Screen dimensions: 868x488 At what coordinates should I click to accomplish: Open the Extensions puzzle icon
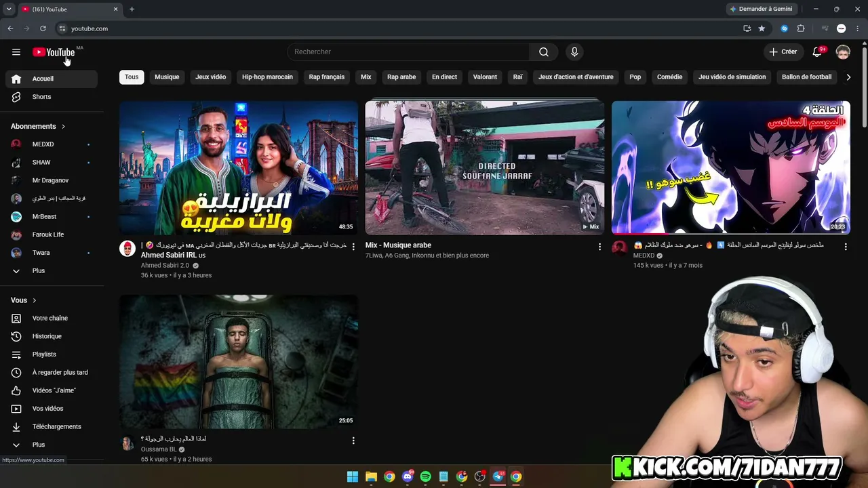[x=801, y=28]
